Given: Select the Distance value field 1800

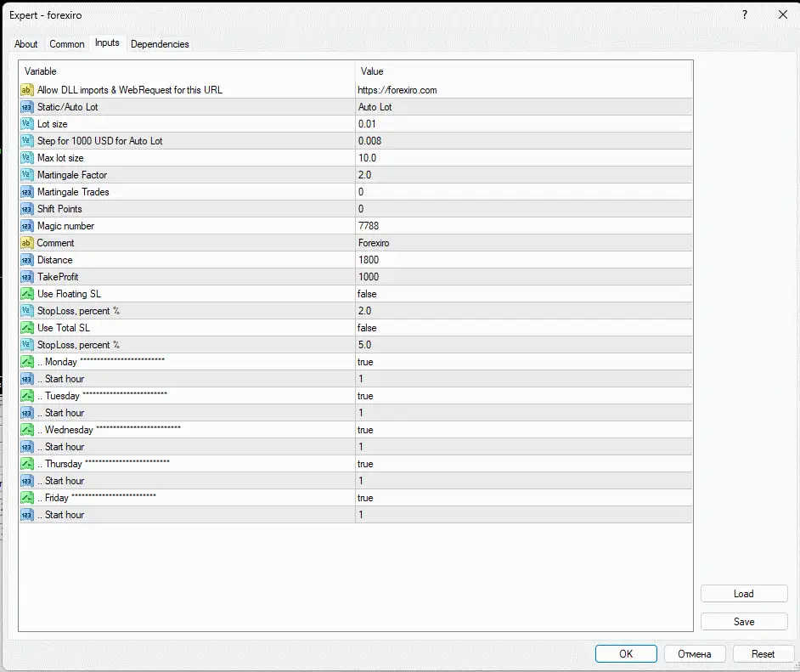Looking at the screenshot, I should (x=369, y=260).
